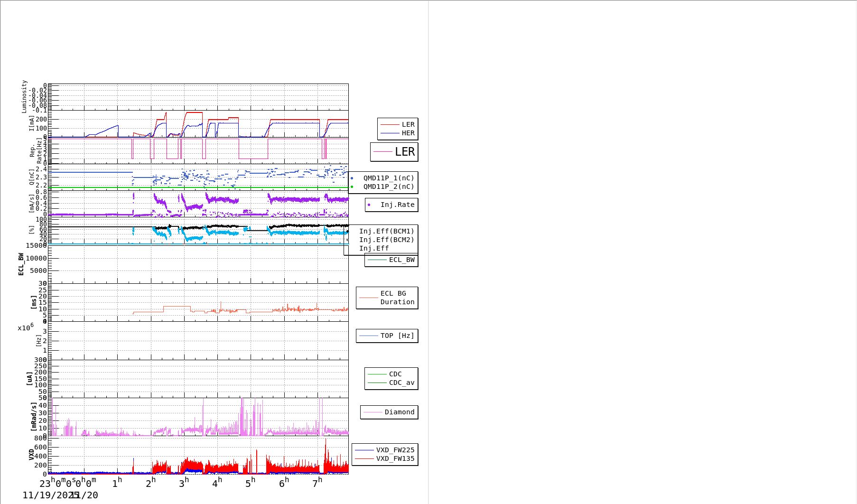Viewport: 857px width, 504px height.
Task: Click the Luminosity y-axis title
Action: pyautogui.click(x=24, y=96)
